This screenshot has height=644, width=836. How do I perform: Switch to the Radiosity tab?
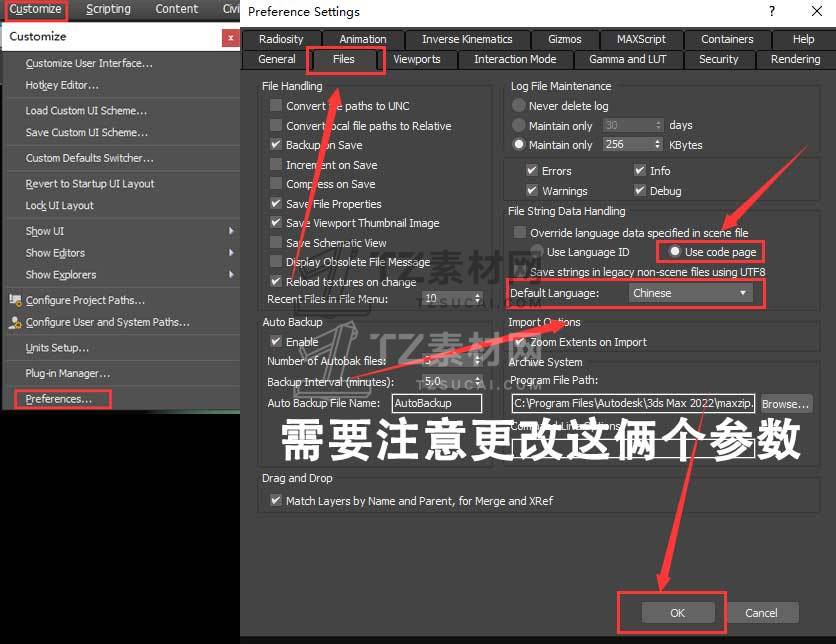click(x=281, y=39)
